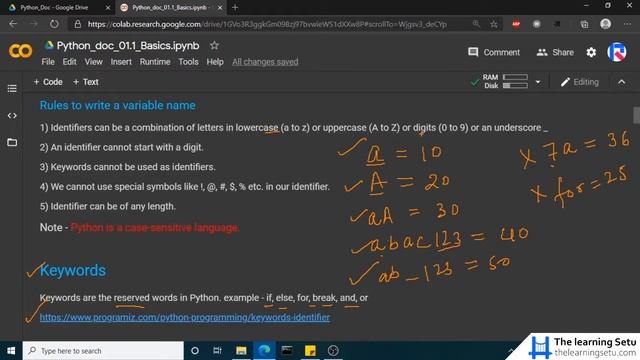Open Sticky Notes from taskbar

pos(310,351)
